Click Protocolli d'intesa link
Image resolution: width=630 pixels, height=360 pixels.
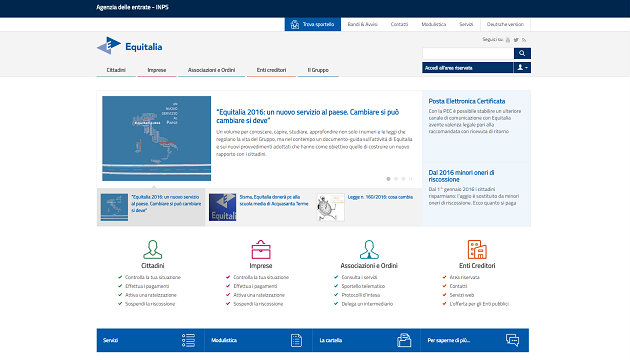click(x=360, y=295)
